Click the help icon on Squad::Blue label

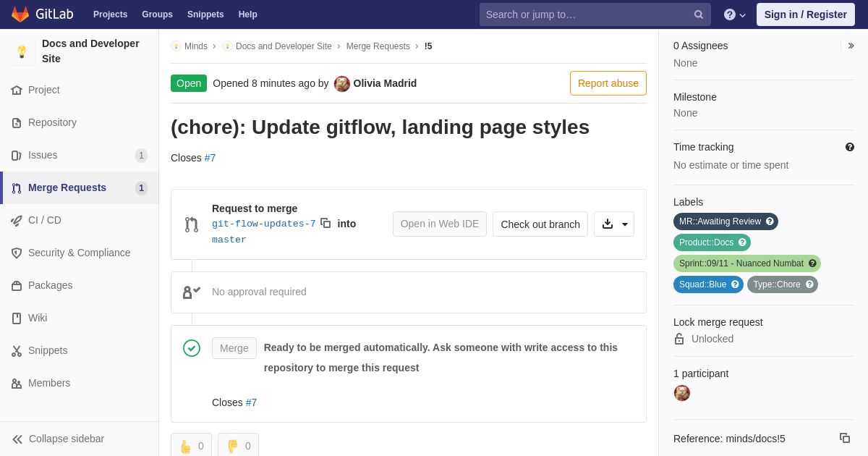point(735,284)
